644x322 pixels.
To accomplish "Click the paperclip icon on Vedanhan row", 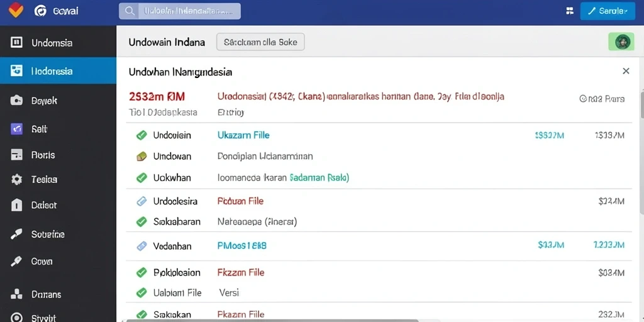I will tap(142, 246).
